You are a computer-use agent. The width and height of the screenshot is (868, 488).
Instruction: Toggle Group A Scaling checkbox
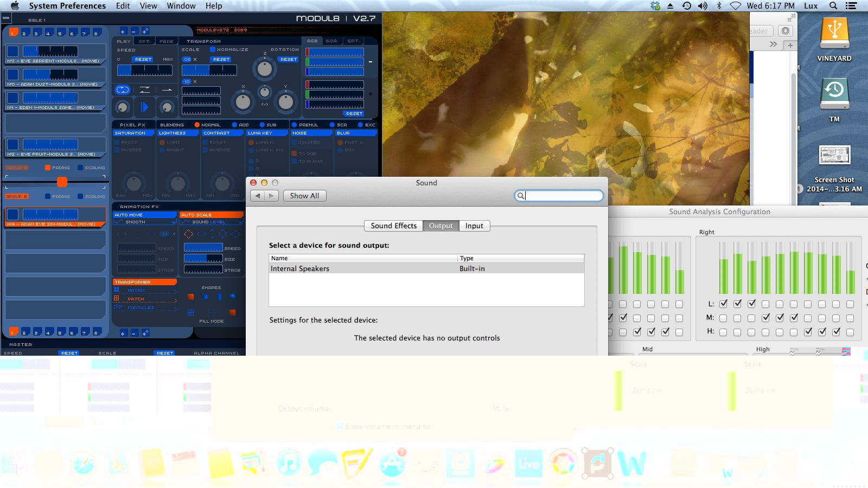(x=80, y=168)
